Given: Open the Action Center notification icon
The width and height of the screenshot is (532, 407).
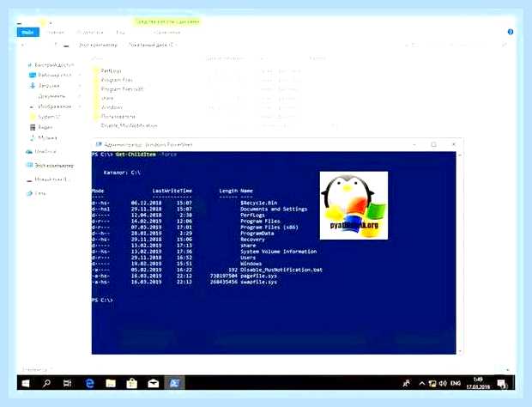Looking at the screenshot, I should [x=501, y=384].
